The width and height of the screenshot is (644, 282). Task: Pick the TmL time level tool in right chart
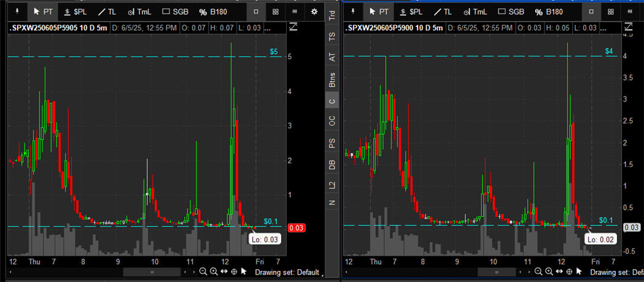point(475,11)
